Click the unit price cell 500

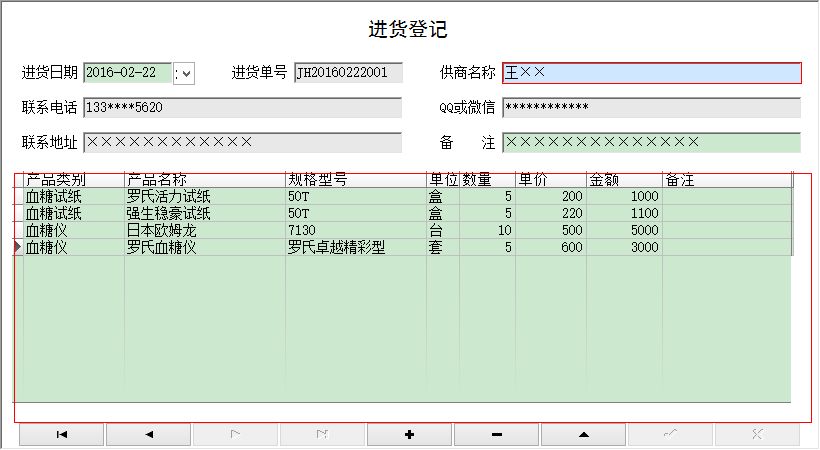point(551,230)
